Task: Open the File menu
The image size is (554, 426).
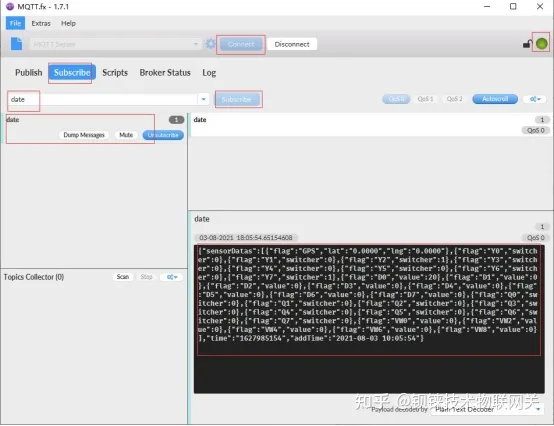Action: (x=15, y=23)
